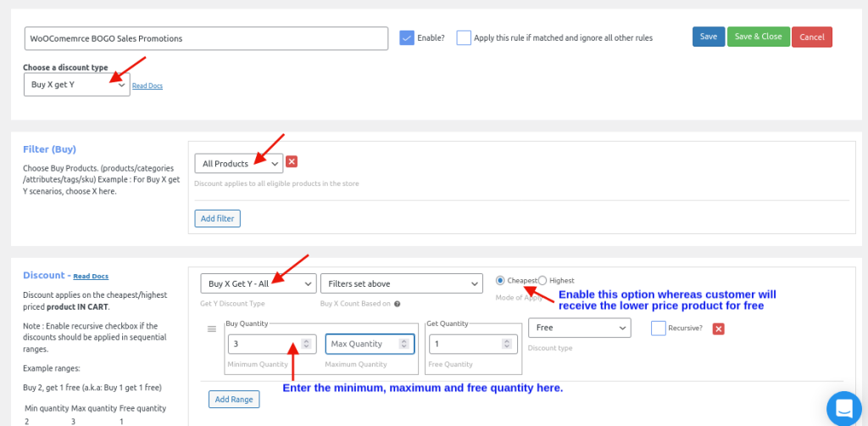Enable the Recursive? checkbox

point(659,328)
